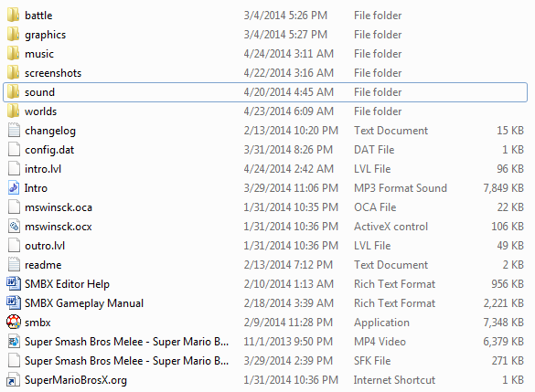The width and height of the screenshot is (535, 392).
Task: Select the 'SMBX Editor Help' file name
Action: (67, 284)
